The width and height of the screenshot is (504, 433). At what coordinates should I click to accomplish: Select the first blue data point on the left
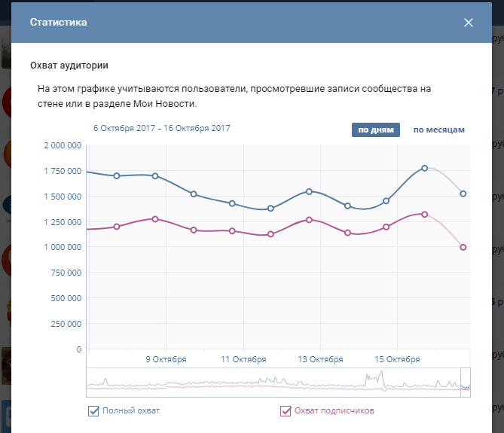[x=116, y=176]
